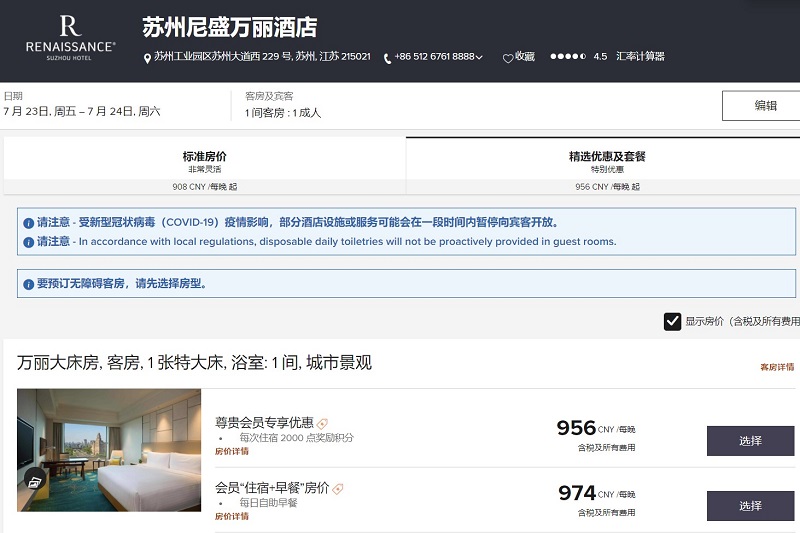Image resolution: width=800 pixels, height=533 pixels.
Task: Click the heart favorite icon next to 收藏
Action: point(508,58)
